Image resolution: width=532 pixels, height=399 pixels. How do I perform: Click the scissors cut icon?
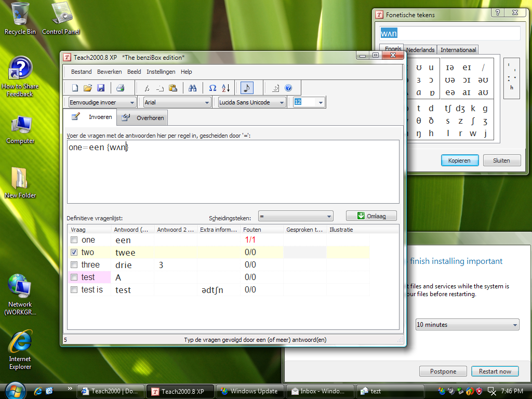pyautogui.click(x=147, y=88)
